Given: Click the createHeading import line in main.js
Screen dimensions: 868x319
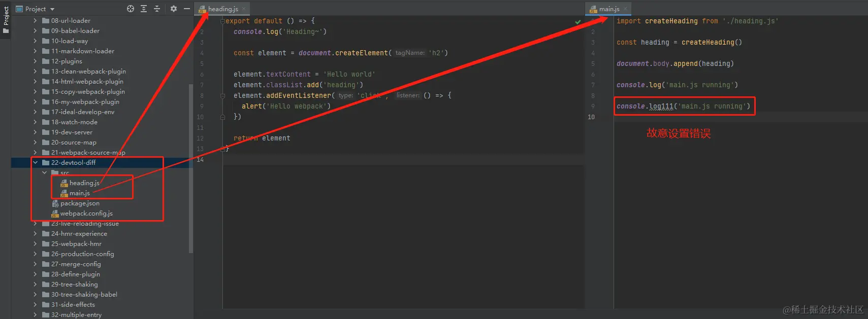Looking at the screenshot, I should point(697,21).
